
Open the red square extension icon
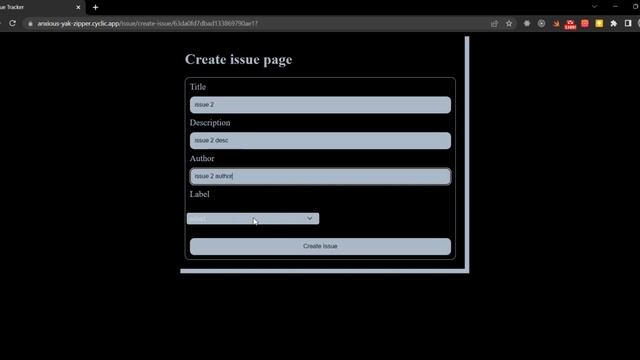584,24
